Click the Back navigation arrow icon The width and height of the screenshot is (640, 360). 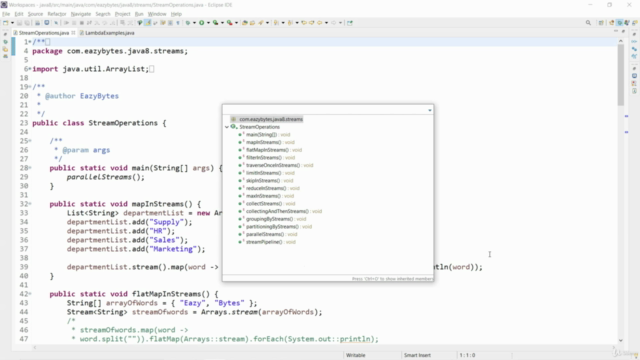coord(320,23)
